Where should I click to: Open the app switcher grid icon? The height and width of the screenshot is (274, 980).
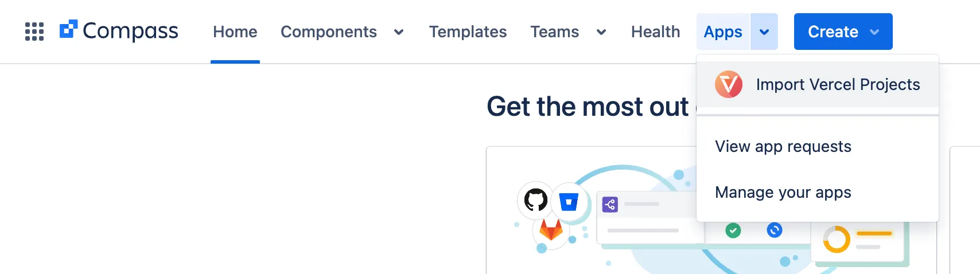pos(34,32)
